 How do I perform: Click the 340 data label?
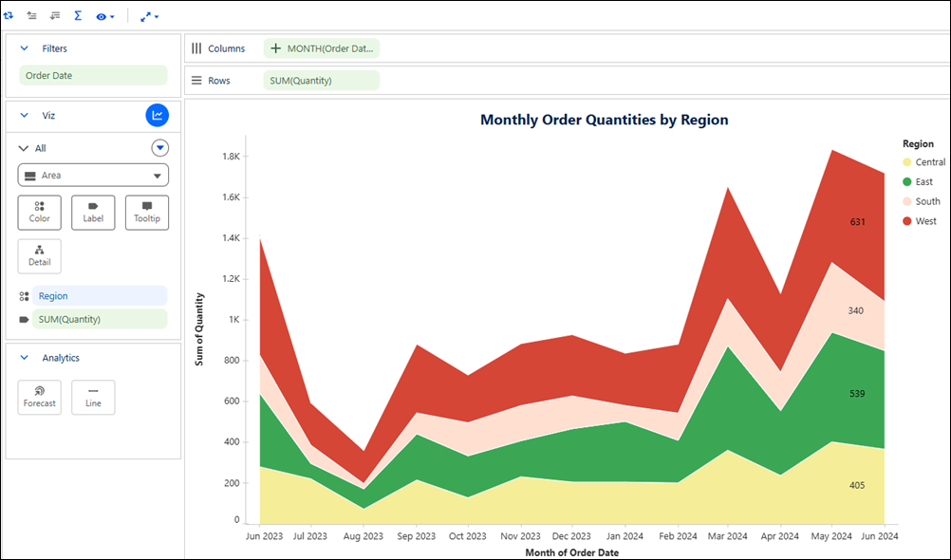pos(856,310)
